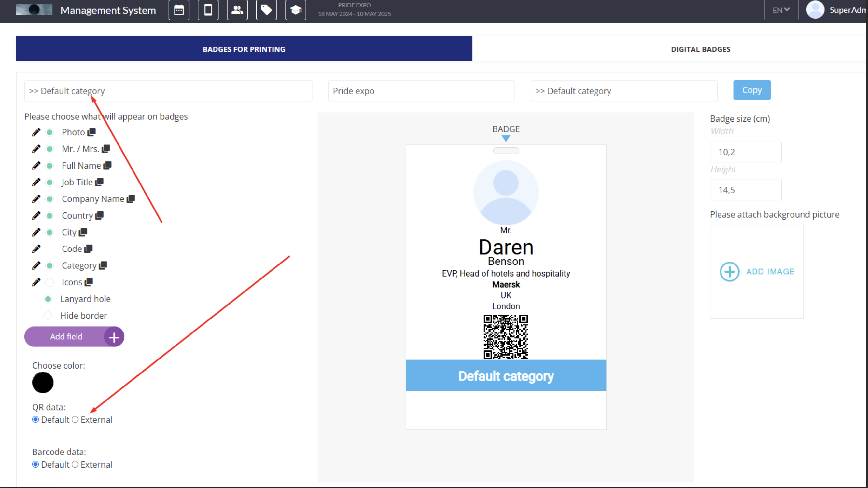
Task: Enable the Hide border option
Action: point(48,315)
